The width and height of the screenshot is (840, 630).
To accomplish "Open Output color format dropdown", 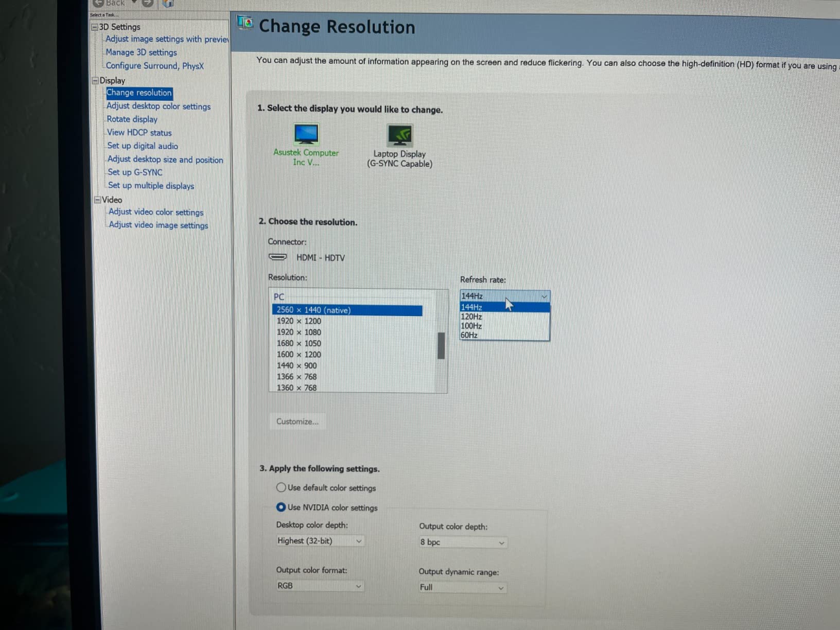I will point(319,586).
